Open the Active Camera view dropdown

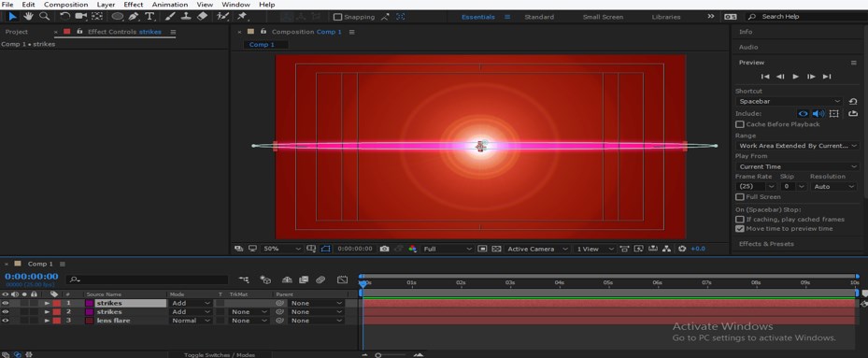tap(537, 249)
